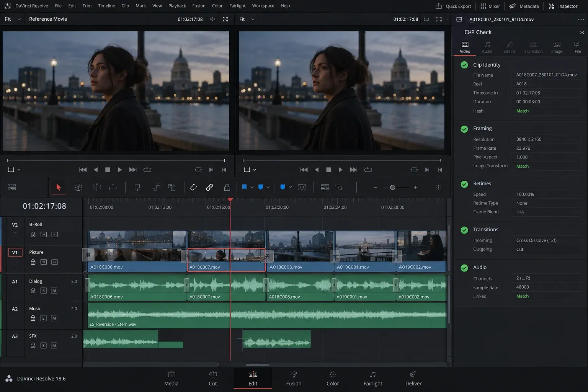Toggle the Inspector panel button
Screen dimensions: 588x392
[563, 6]
